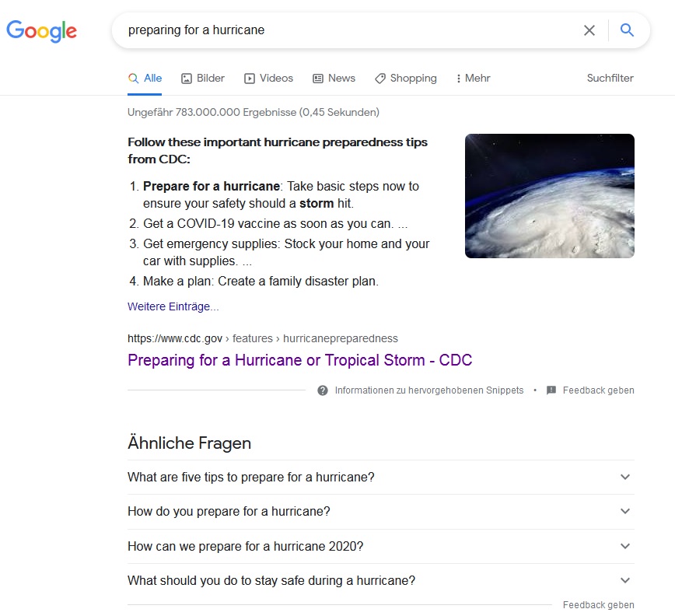Expand 'How do you prepare for a hurricane?'
Viewport: 675px width, 616px height.
point(625,511)
